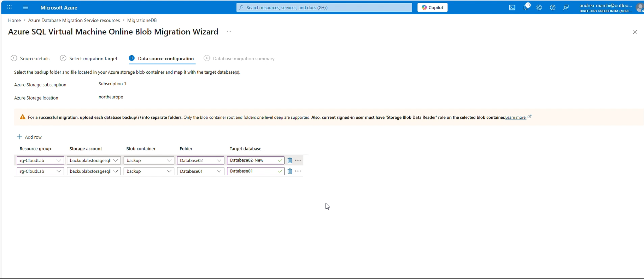Open the portal settings gear
This screenshot has width=644, height=279.
point(539,7)
